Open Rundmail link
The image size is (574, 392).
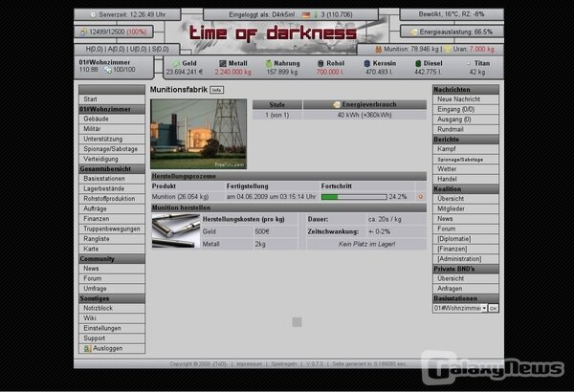[x=466, y=129]
